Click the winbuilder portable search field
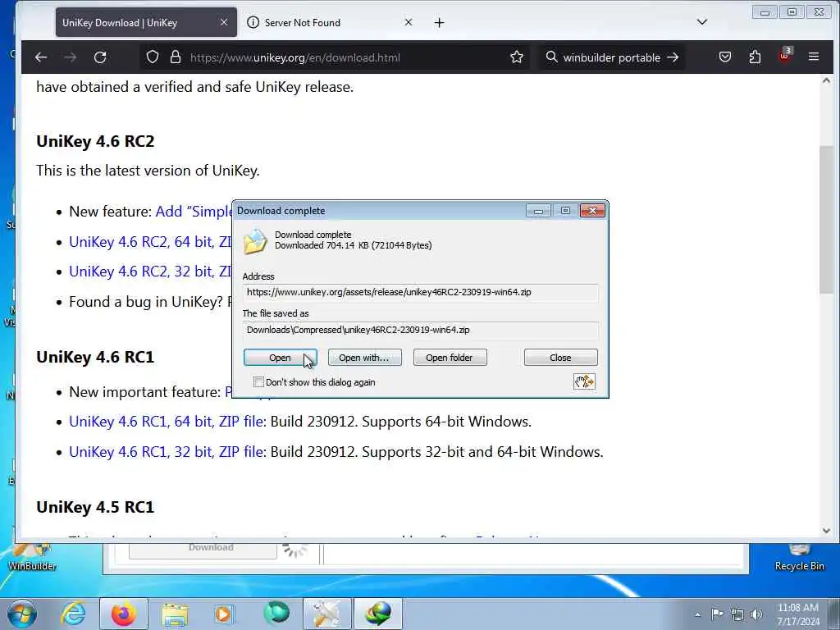Viewport: 840px width, 630px height. 611,57
